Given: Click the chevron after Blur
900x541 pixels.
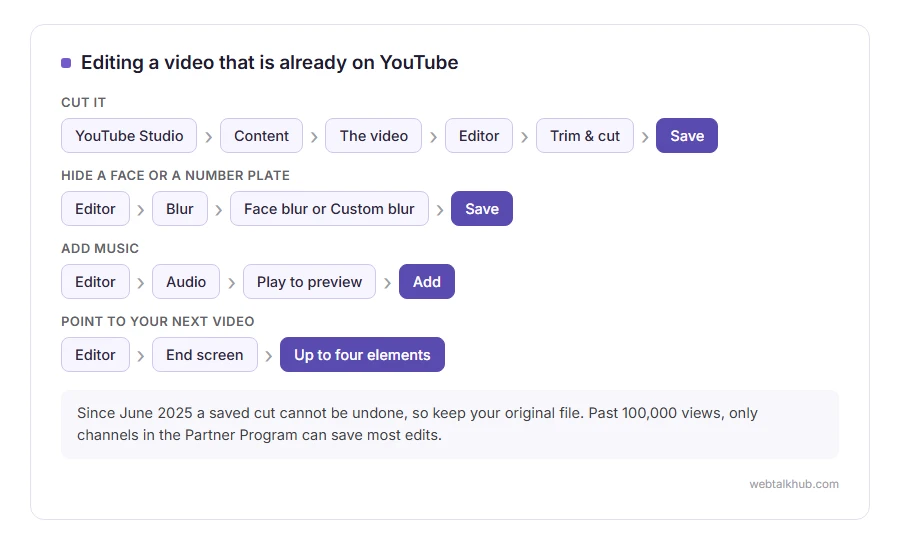Looking at the screenshot, I should point(219,210).
